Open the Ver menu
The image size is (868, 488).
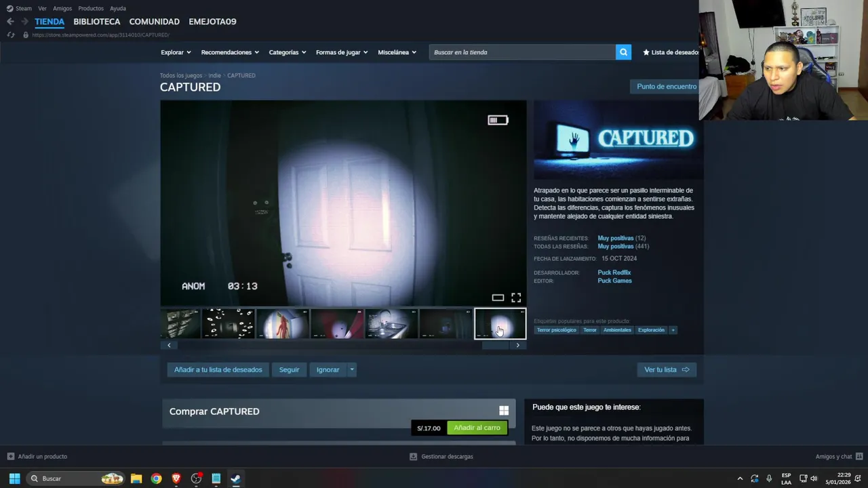click(42, 8)
